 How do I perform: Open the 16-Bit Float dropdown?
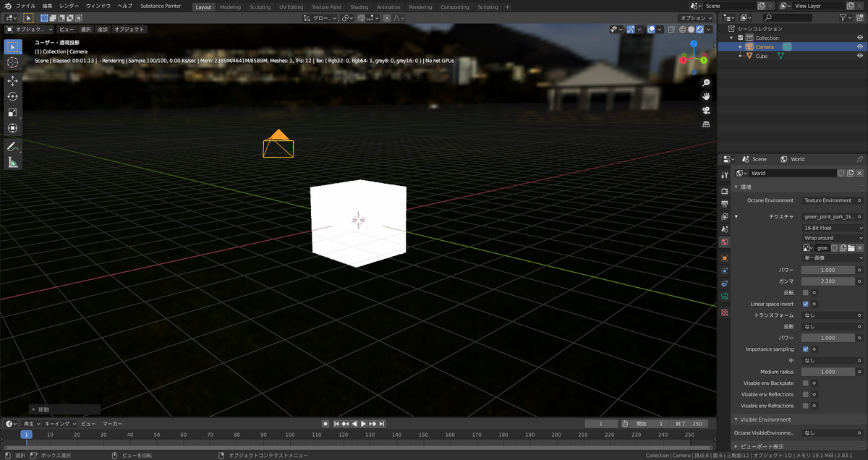click(833, 228)
